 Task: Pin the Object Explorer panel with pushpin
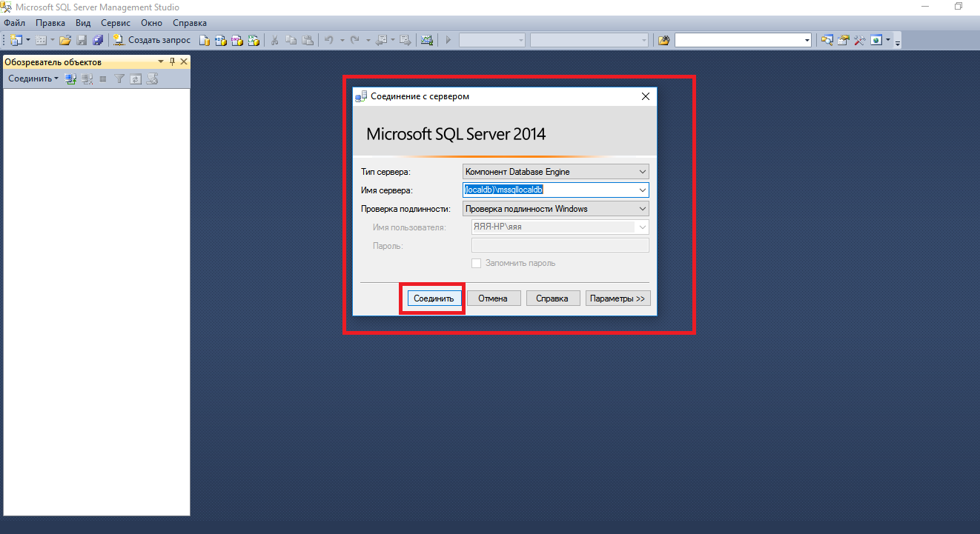coord(172,61)
